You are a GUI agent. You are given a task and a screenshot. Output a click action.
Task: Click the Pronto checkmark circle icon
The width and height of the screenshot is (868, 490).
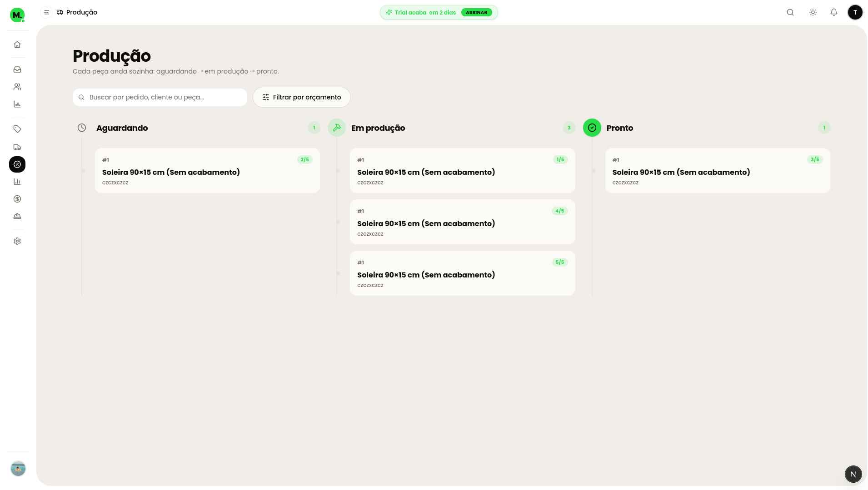pyautogui.click(x=592, y=128)
